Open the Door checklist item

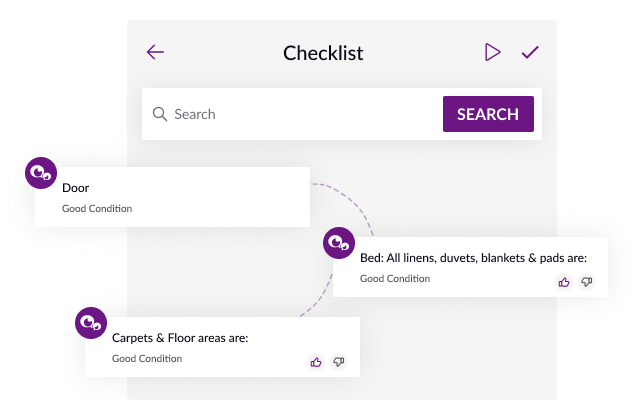coord(76,187)
